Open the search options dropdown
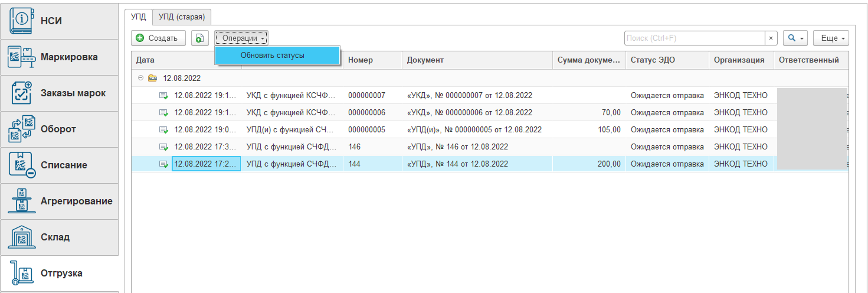The image size is (868, 293). (x=795, y=38)
